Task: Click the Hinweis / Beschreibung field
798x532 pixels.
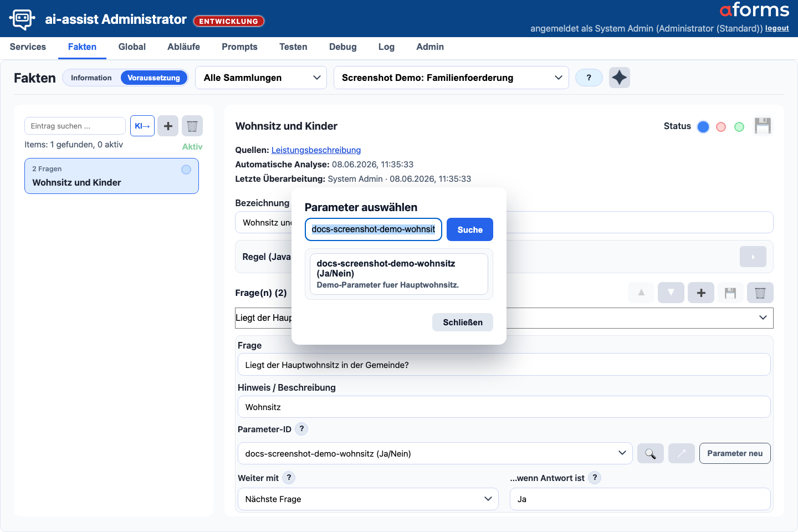Action: pyautogui.click(x=504, y=407)
